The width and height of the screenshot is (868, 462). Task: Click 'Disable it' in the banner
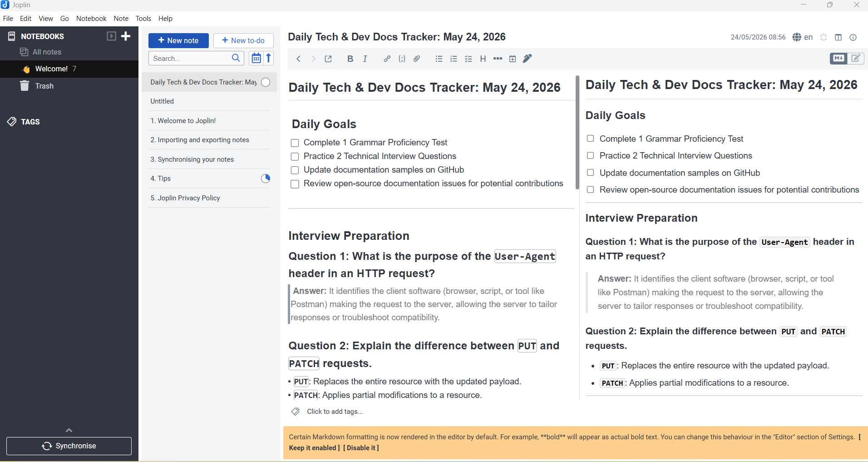pyautogui.click(x=361, y=448)
